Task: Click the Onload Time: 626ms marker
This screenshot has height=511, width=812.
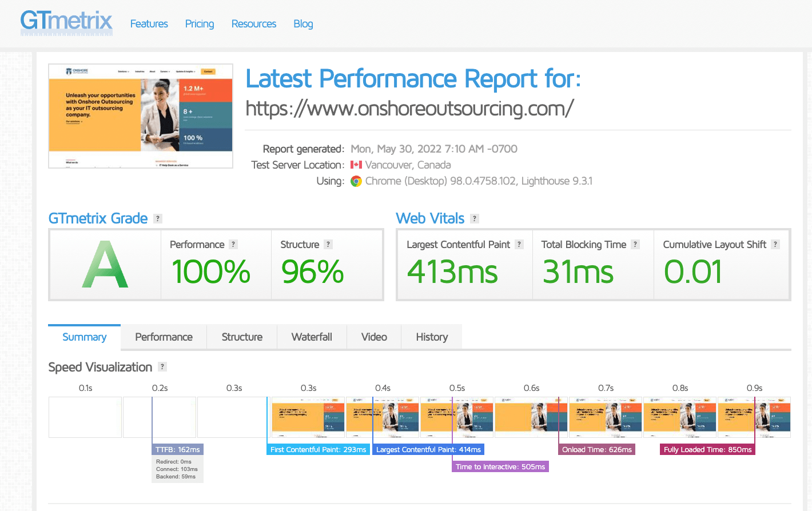Action: pos(597,450)
